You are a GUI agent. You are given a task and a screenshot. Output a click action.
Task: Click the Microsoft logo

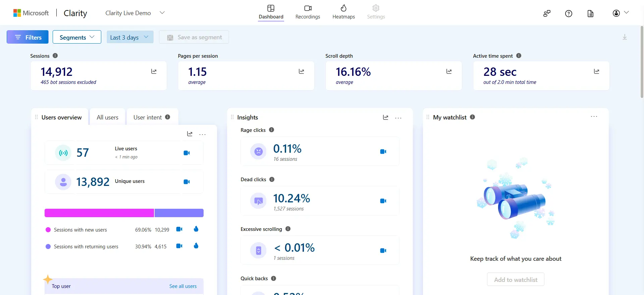(31, 13)
